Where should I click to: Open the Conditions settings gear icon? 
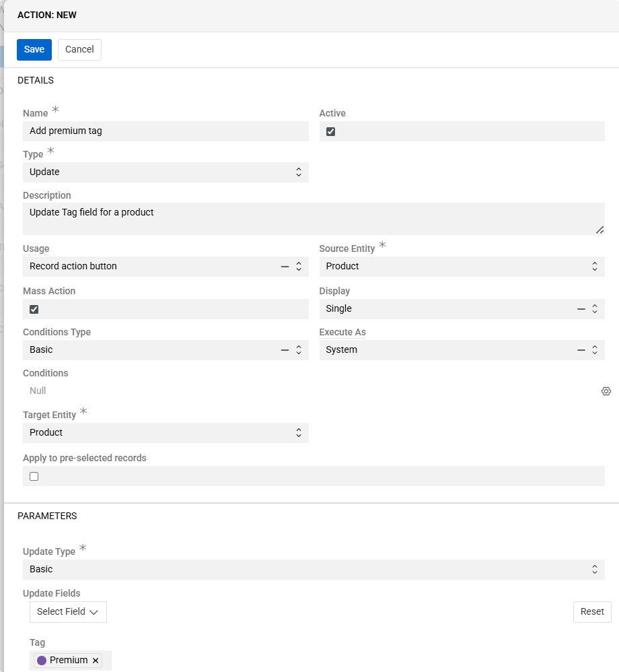[606, 391]
